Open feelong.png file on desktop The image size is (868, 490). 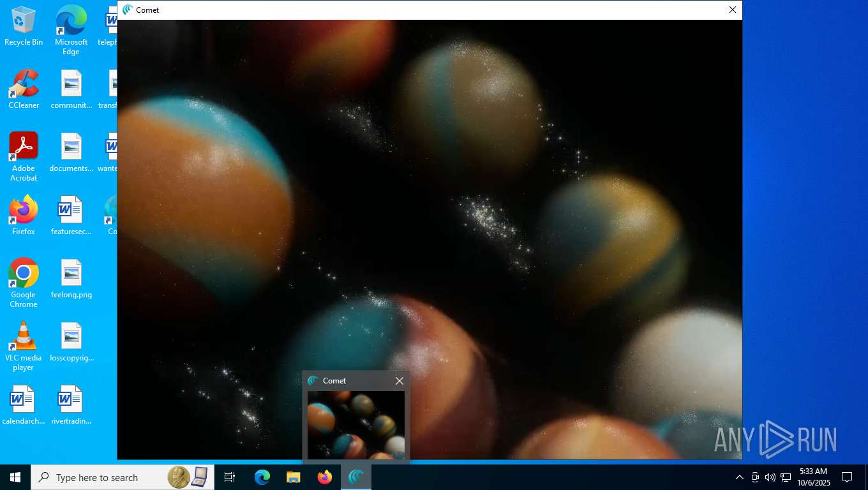point(71,279)
